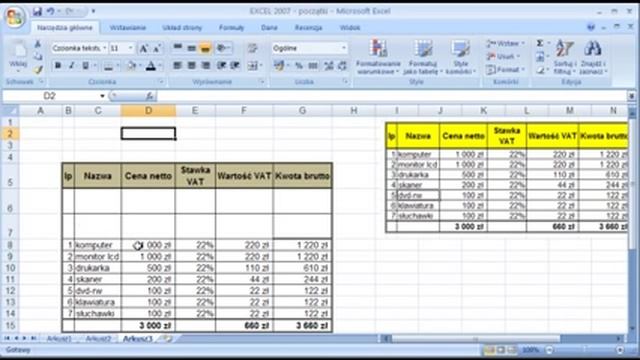
Task: Switch to the Arkusz2 sheet tab
Action: click(x=98, y=339)
